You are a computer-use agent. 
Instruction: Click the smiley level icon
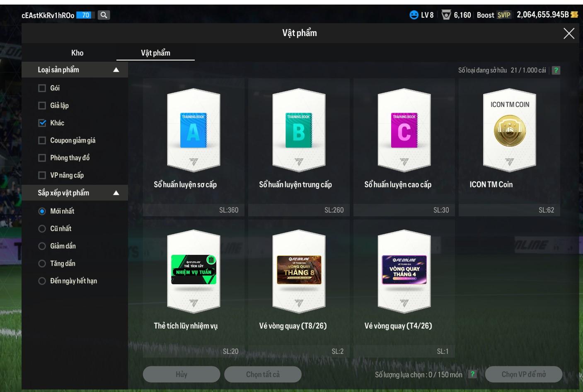pos(414,15)
